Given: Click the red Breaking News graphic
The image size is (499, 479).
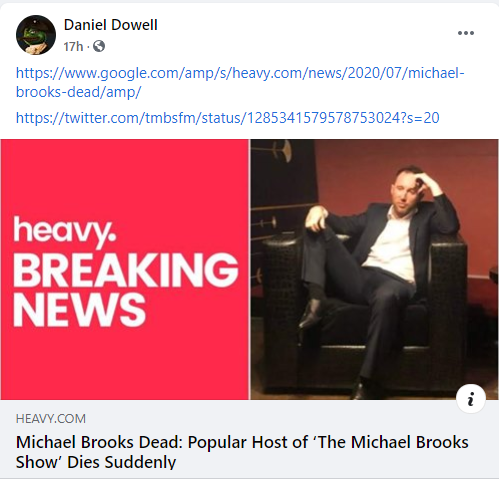Looking at the screenshot, I should coord(125,269).
